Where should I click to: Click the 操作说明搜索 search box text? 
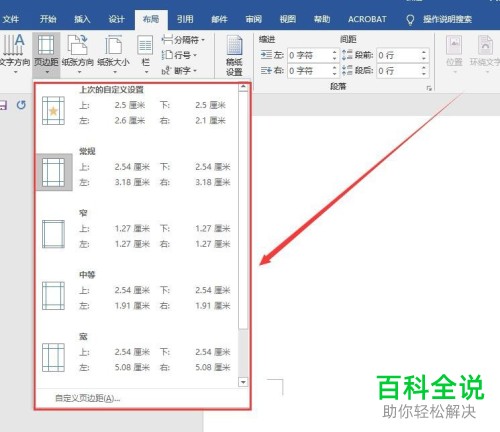click(x=447, y=19)
